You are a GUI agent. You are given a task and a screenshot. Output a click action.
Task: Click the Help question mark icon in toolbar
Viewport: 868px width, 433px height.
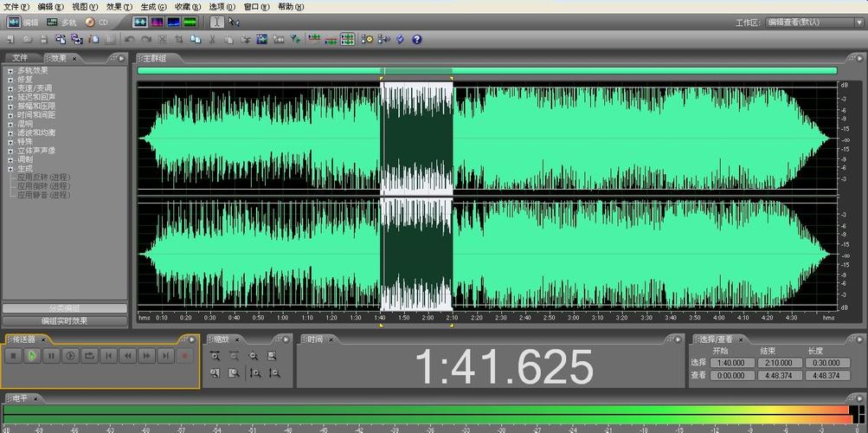pos(416,39)
